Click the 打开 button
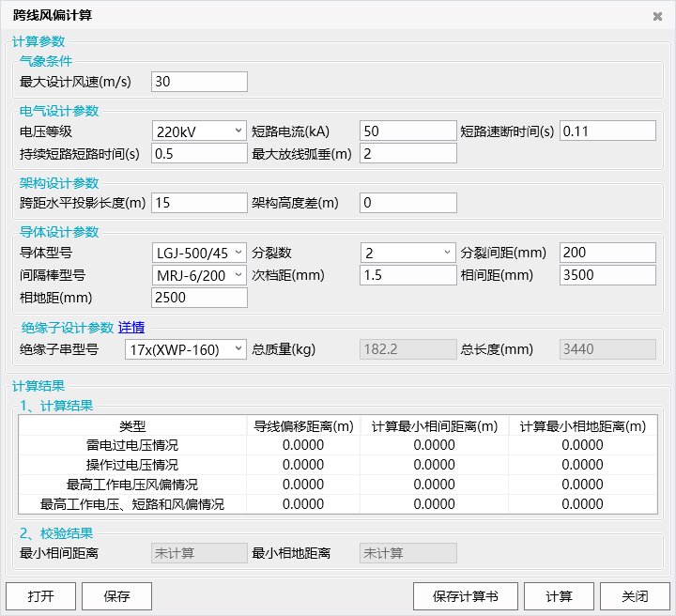Screen dimensions: 676x616 point(40,596)
